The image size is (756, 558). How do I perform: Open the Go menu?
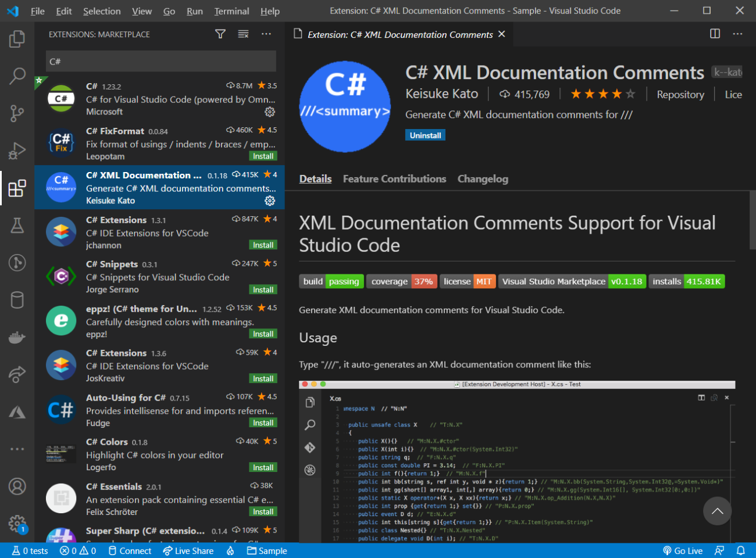point(169,11)
